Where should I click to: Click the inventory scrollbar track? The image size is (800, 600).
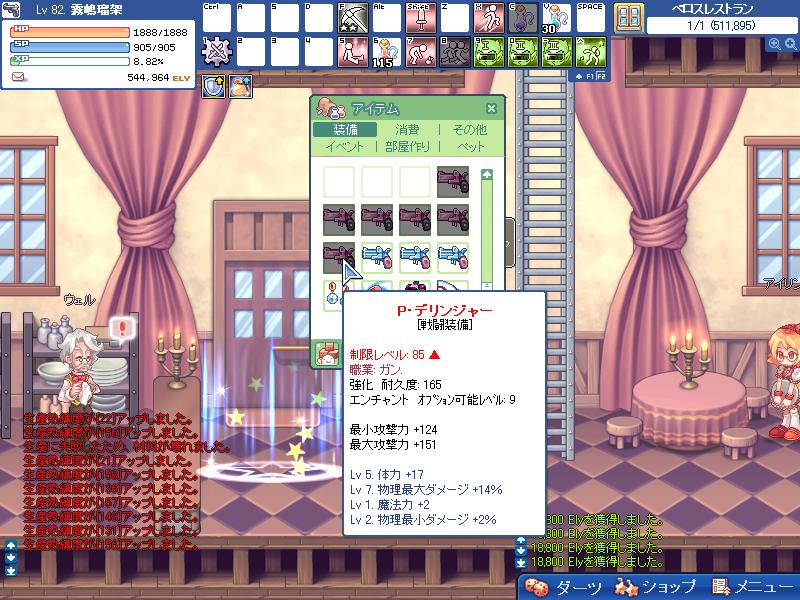[x=487, y=230]
